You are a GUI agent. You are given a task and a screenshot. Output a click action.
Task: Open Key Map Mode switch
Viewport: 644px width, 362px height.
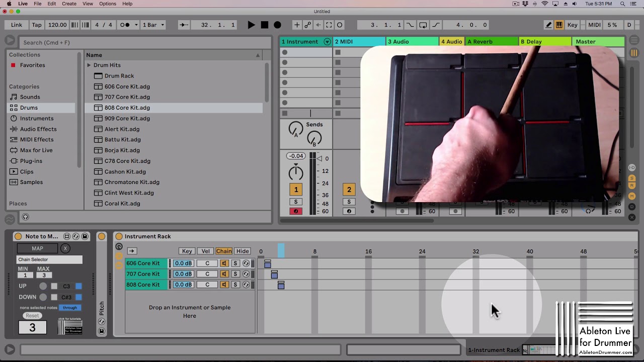(573, 25)
